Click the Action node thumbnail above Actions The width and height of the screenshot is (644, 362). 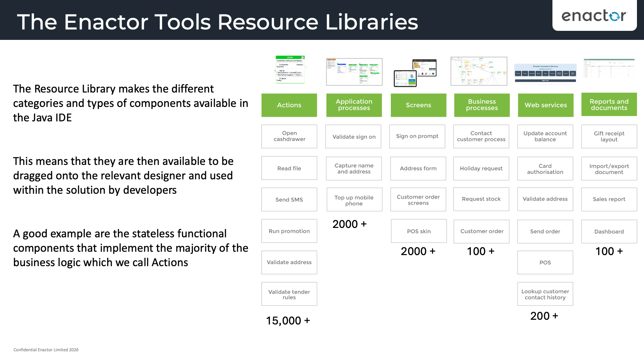tap(289, 69)
